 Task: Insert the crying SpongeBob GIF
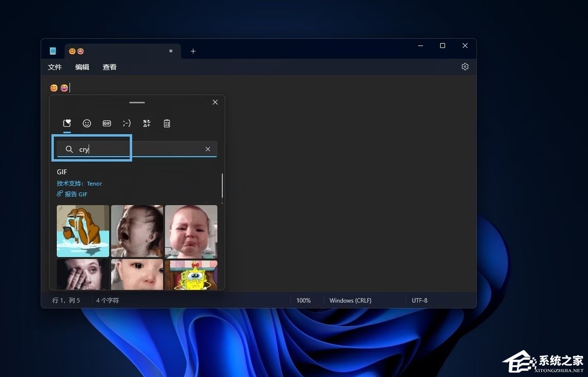pos(191,275)
